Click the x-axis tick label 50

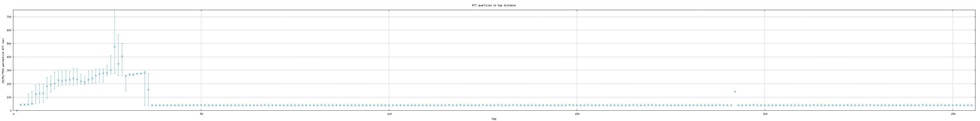pyautogui.click(x=201, y=114)
